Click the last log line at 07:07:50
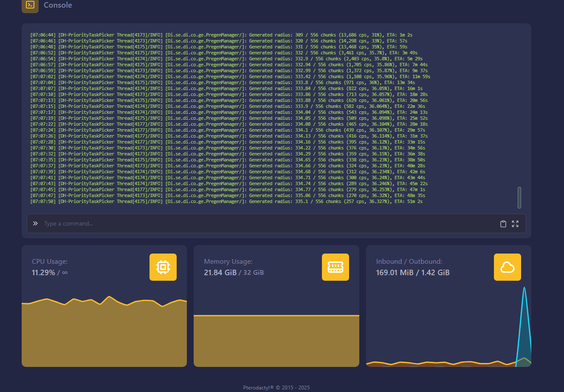The height and width of the screenshot is (392, 564). (226, 201)
